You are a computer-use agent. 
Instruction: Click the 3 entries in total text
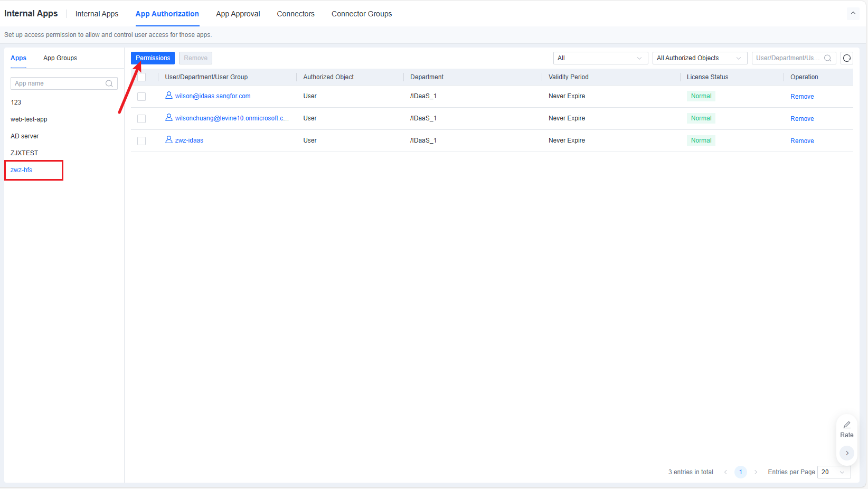click(691, 472)
